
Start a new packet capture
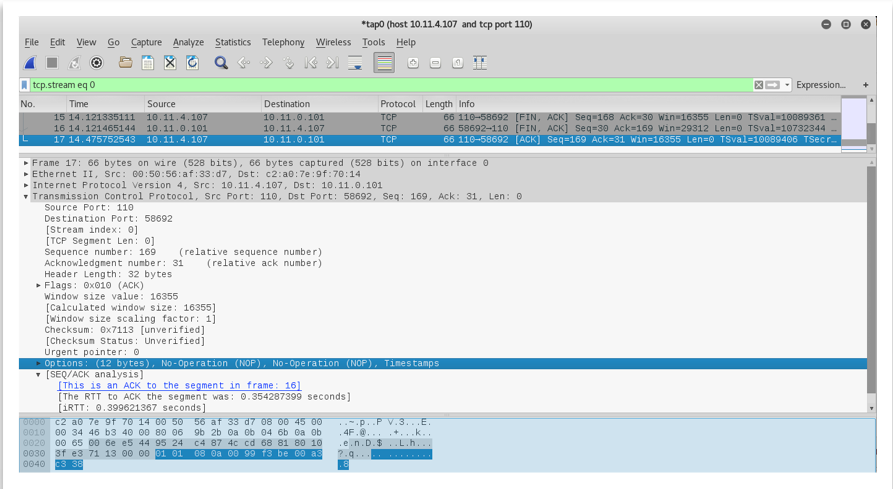point(30,63)
